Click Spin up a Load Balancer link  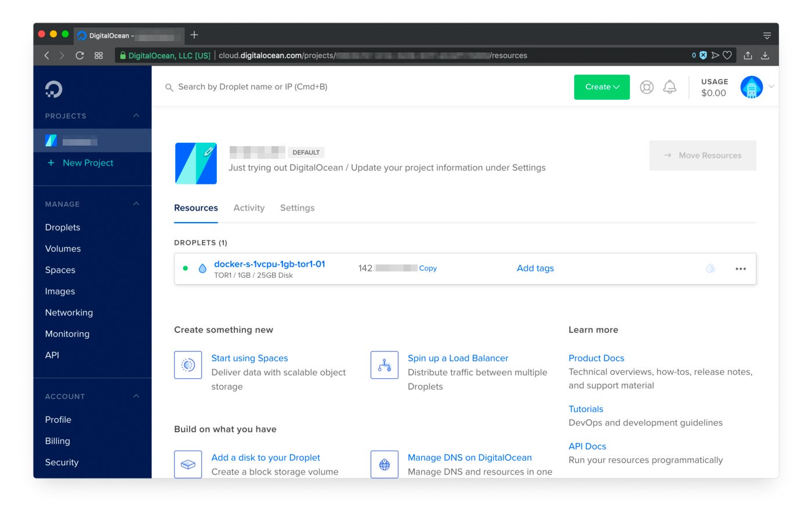coord(458,358)
